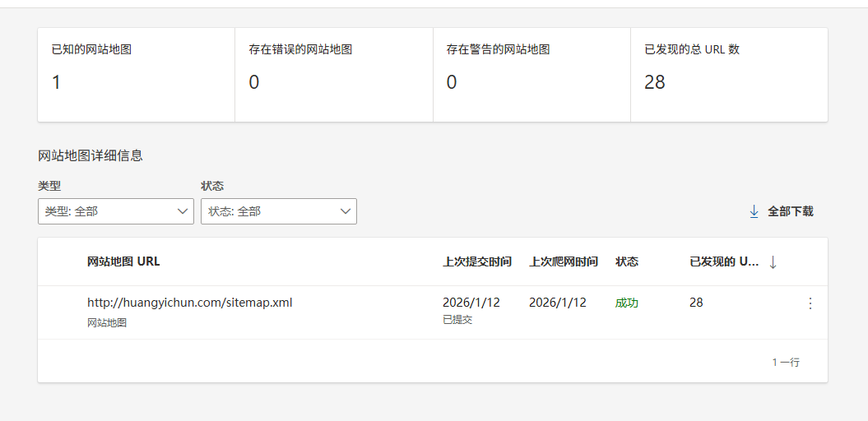Click the 网站地图 label under sitemap URL

point(107,322)
